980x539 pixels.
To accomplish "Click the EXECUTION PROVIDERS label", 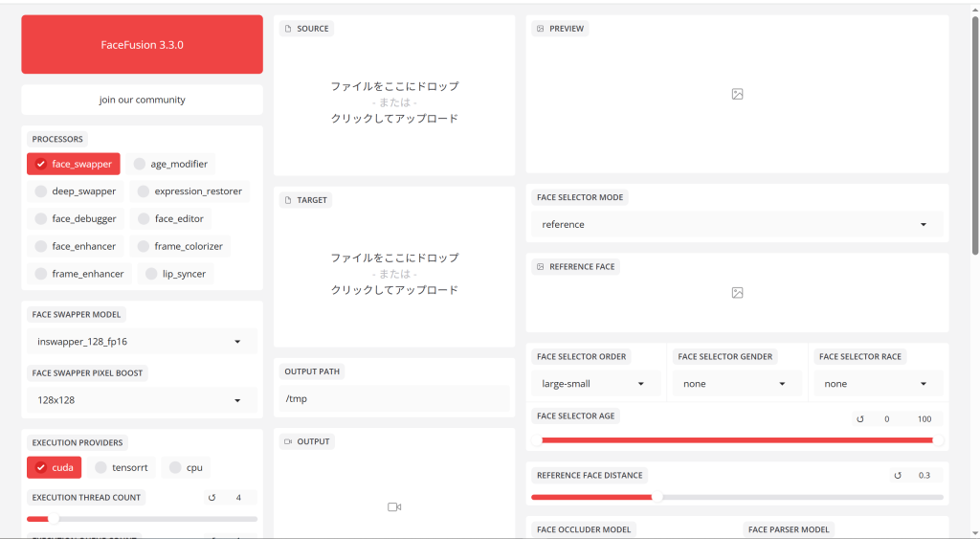I will coord(78,442).
